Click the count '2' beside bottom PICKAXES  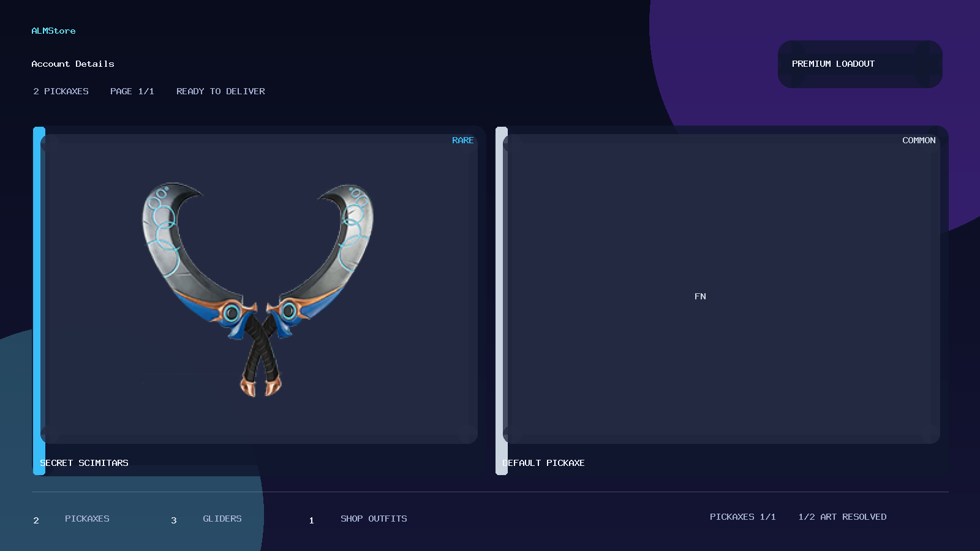36,520
